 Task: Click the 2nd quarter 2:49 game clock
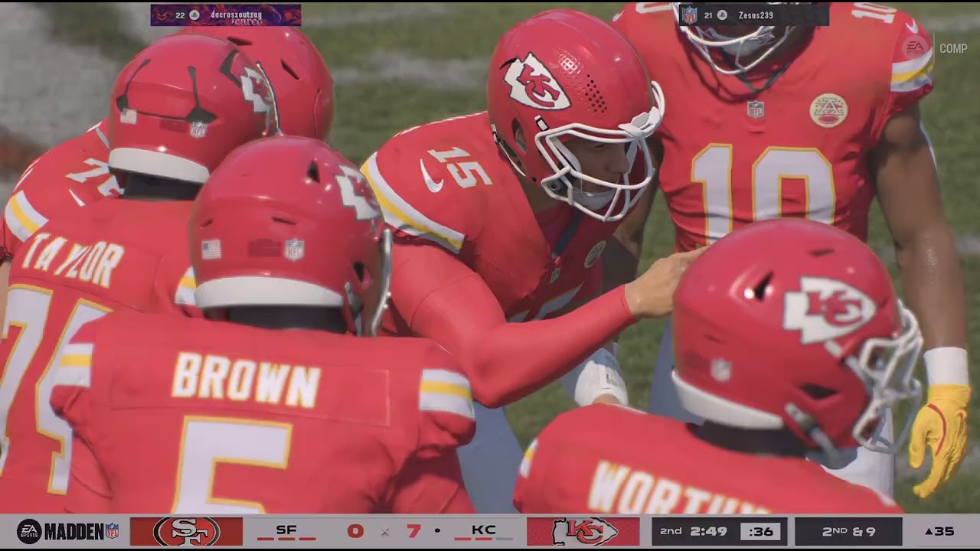(692, 531)
